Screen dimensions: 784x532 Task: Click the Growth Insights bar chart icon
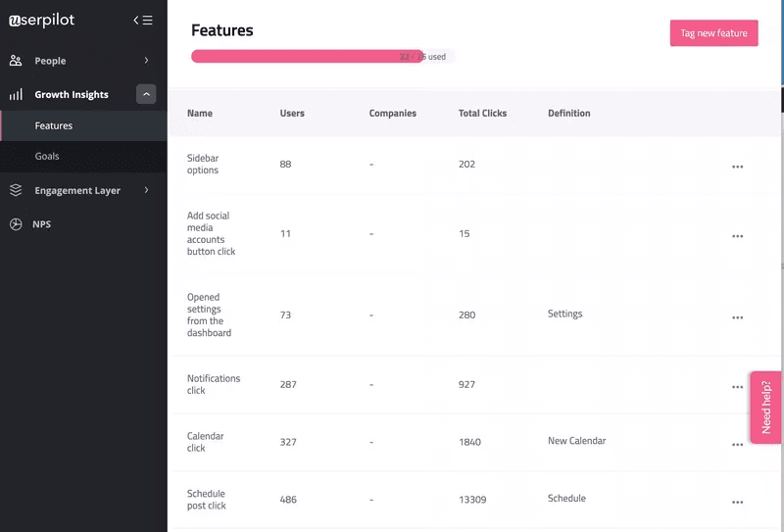click(x=16, y=95)
